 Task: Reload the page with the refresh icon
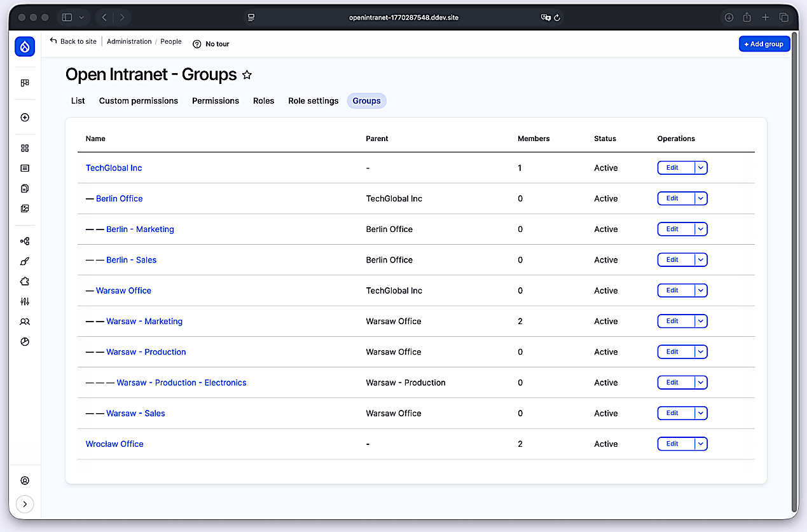pos(557,17)
